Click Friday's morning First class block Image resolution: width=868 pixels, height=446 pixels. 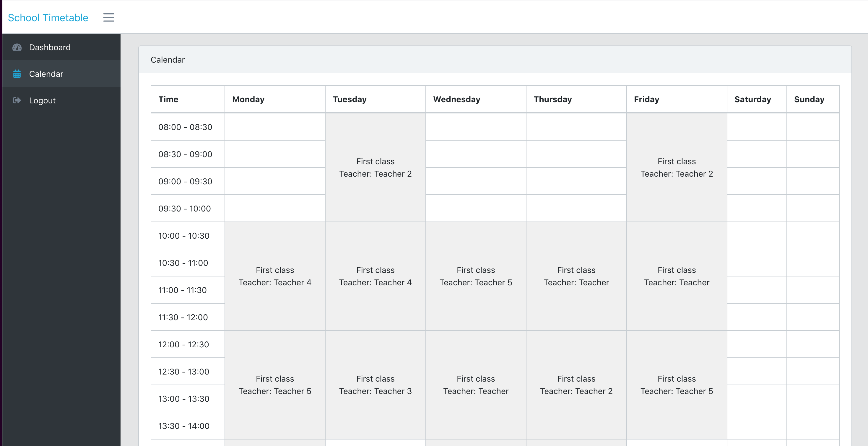click(676, 167)
